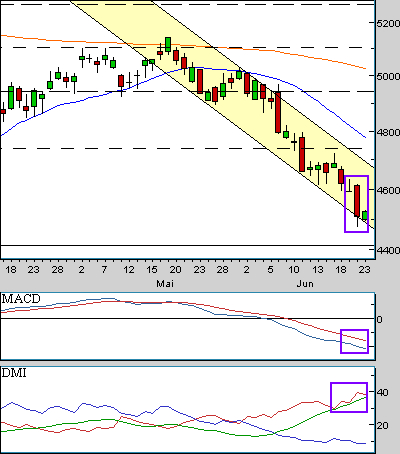
Task: Select the last green candle in purple box
Action: [365, 215]
